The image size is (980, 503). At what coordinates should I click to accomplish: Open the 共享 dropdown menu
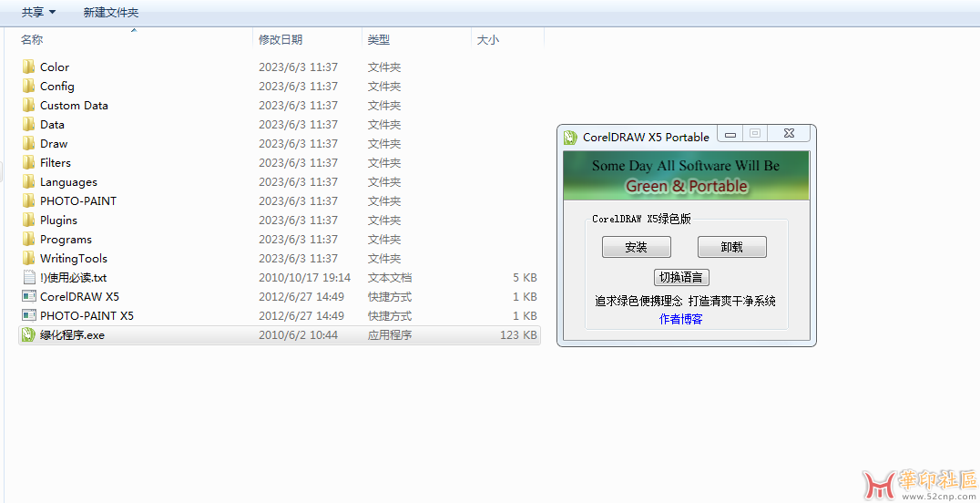[x=38, y=13]
